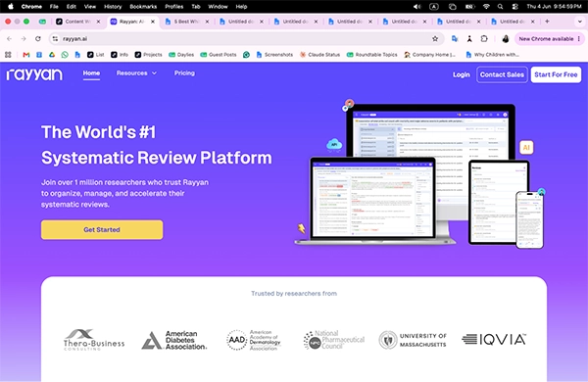Open the Wi-Fi status icon
Image resolution: width=588 pixels, height=382 pixels.
(x=486, y=7)
